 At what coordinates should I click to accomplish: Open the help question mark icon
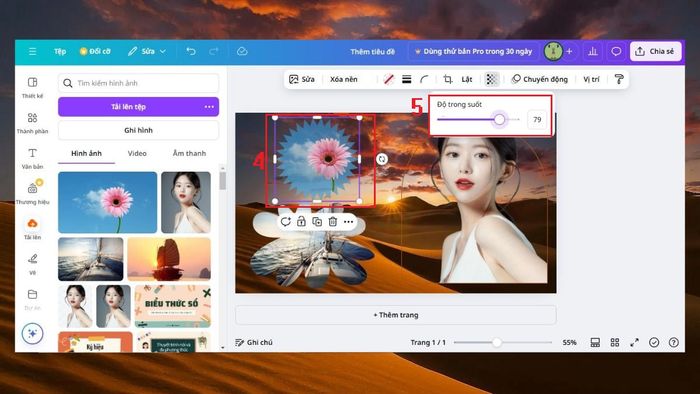(x=674, y=342)
